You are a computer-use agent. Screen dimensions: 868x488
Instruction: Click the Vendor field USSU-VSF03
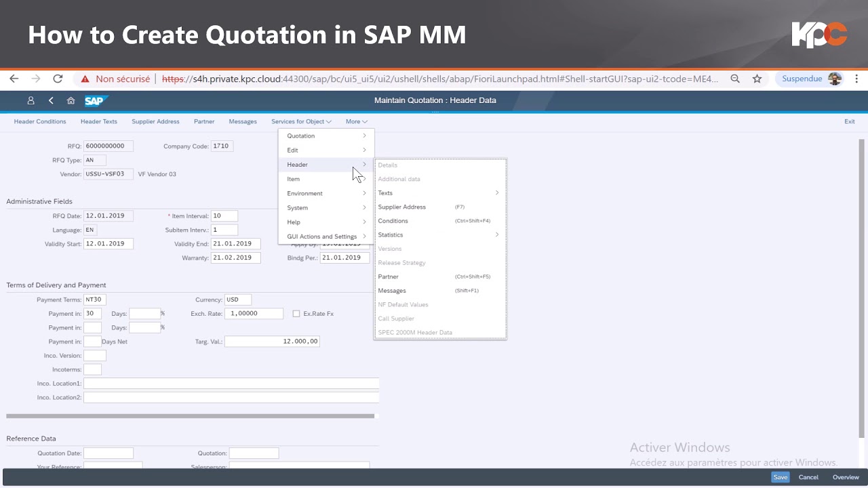(x=108, y=174)
